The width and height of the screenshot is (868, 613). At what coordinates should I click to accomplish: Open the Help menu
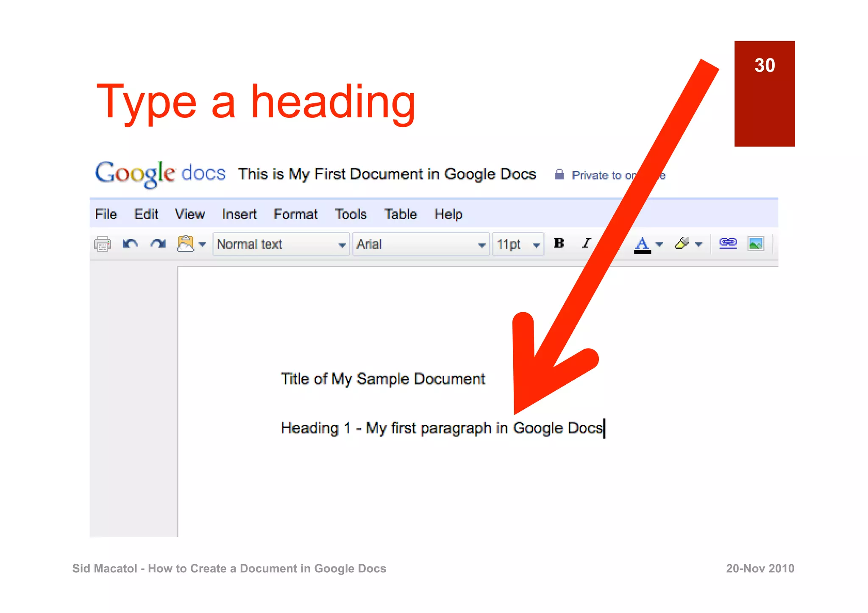click(x=448, y=214)
